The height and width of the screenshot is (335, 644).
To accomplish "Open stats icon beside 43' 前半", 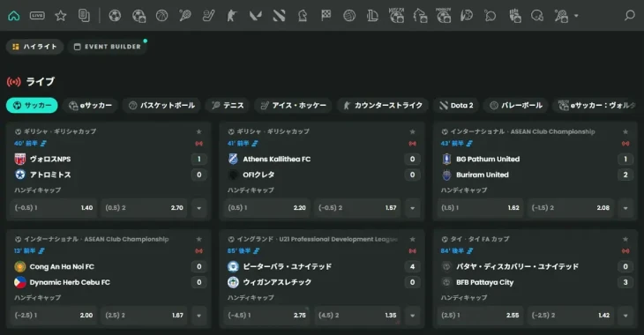I will click(x=469, y=144).
